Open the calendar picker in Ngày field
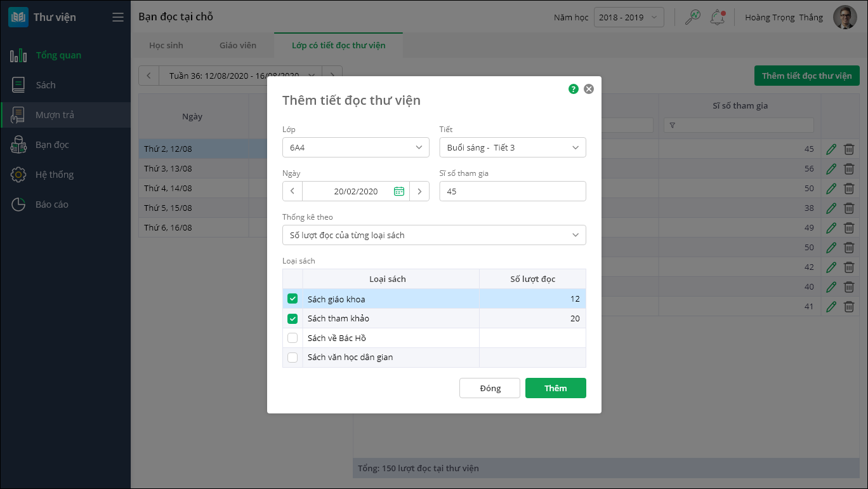868x489 pixels. (399, 191)
